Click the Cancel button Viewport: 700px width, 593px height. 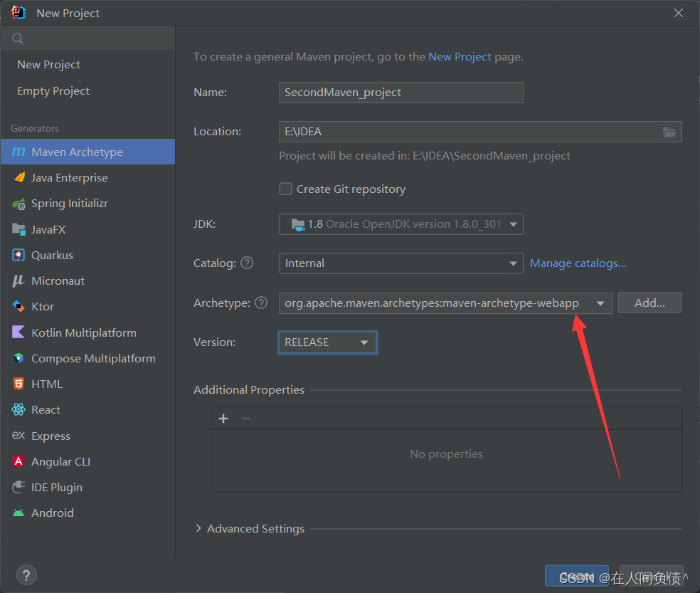click(x=652, y=577)
